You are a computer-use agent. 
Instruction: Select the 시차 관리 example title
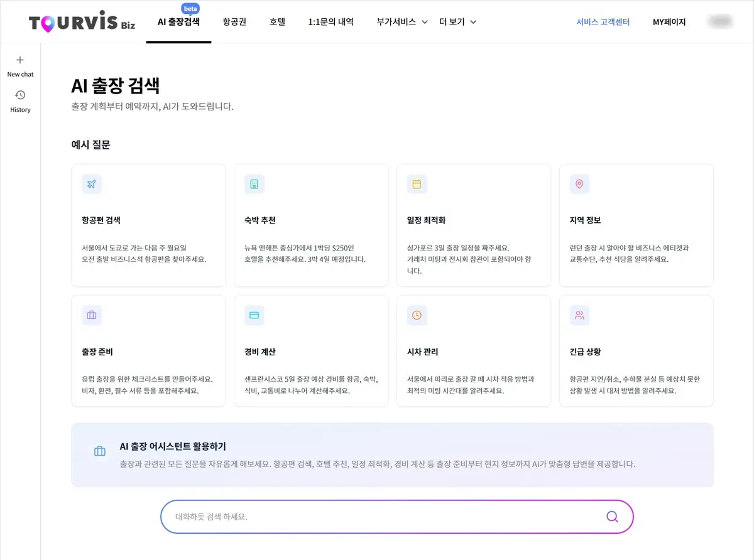point(422,352)
